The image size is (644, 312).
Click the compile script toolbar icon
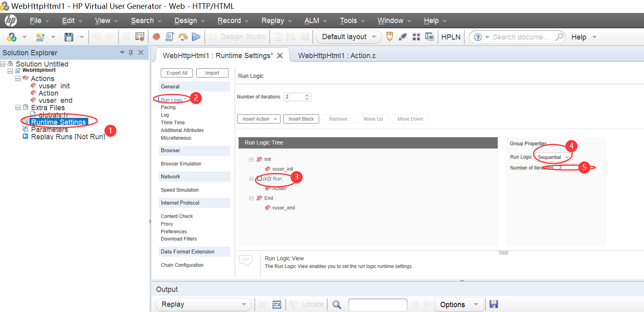coord(170,37)
